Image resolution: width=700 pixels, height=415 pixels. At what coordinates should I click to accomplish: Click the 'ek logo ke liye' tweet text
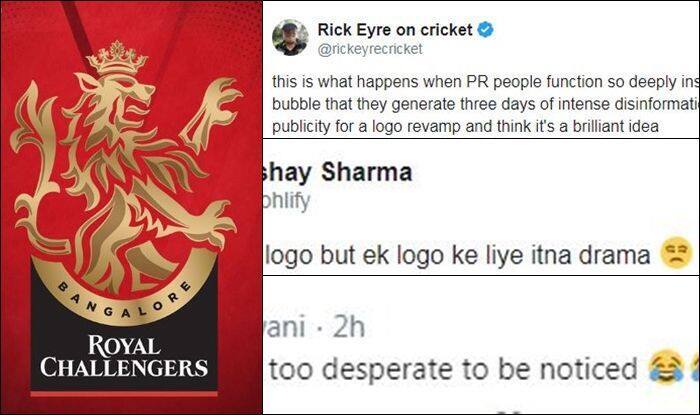point(457,256)
